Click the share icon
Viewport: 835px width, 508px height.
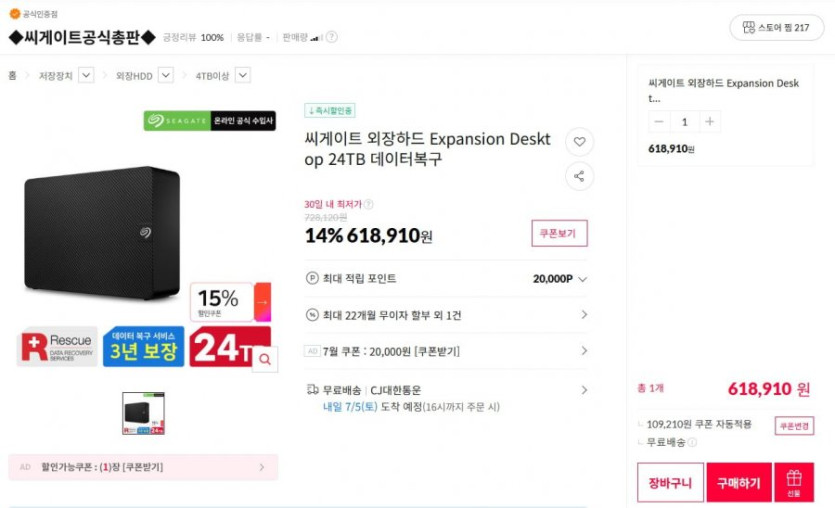[x=579, y=177]
